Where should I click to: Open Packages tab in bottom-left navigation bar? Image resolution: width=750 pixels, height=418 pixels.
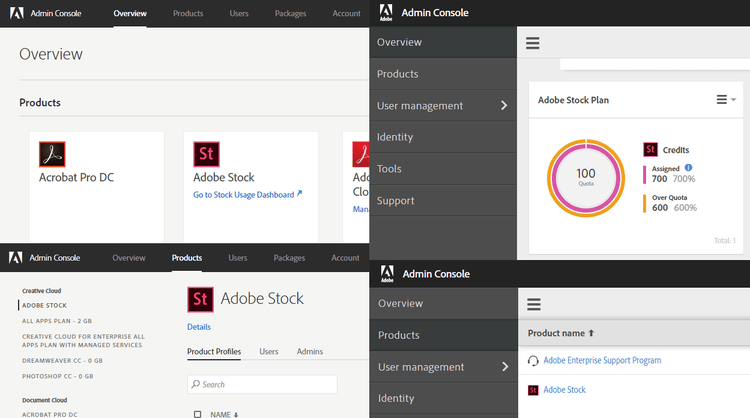tap(289, 258)
